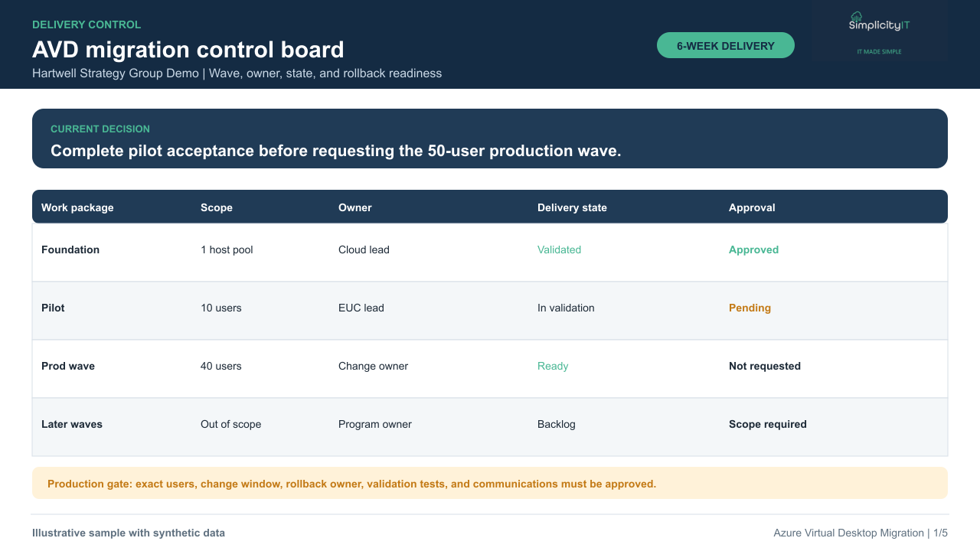Click the IT MADE SIMPLE tagline
This screenshot has height=551, width=980.
click(879, 51)
